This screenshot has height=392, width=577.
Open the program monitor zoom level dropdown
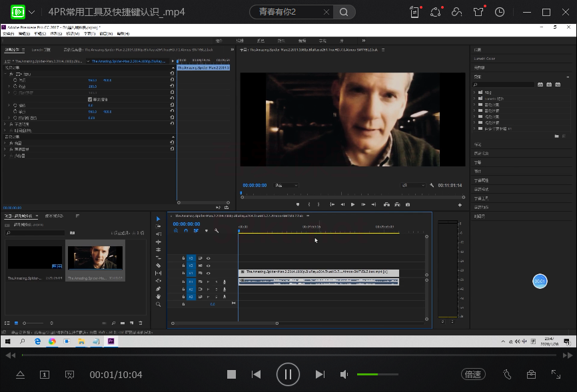287,185
